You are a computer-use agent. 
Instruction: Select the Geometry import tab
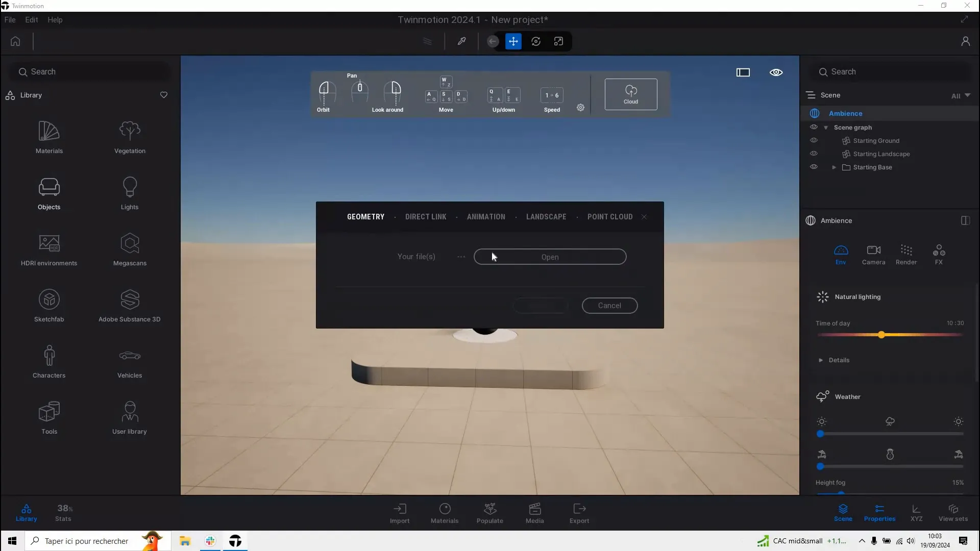tap(365, 217)
